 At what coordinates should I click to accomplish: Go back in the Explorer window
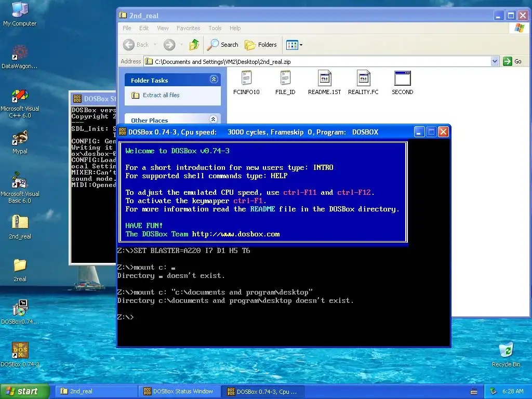(x=137, y=45)
